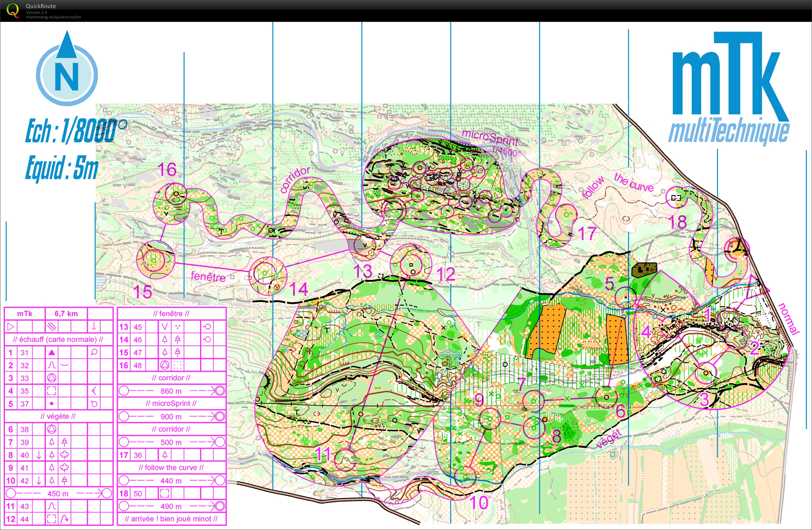Click table row control 17 code 36
The image size is (812, 530).
point(172,455)
